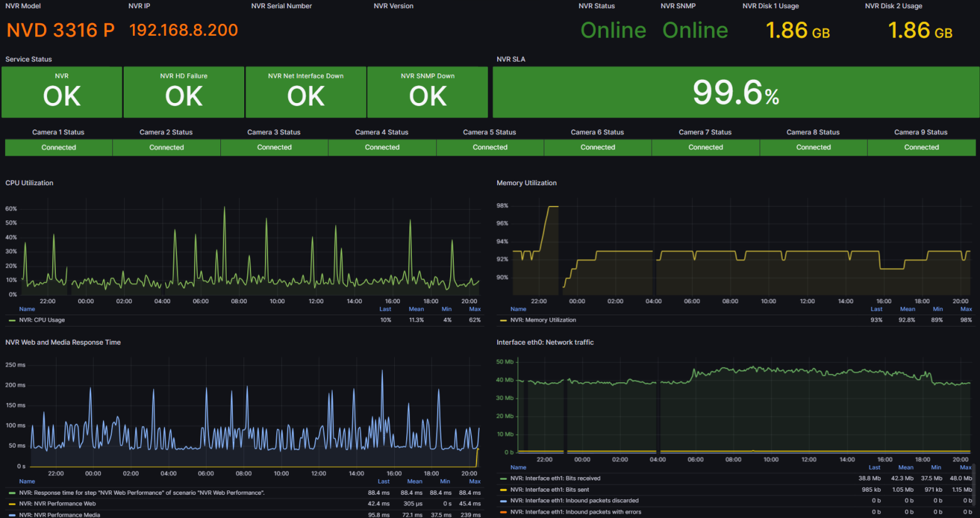
Task: Click the "NVR Disk 1 Usage" stat value
Action: pyautogui.click(x=797, y=30)
